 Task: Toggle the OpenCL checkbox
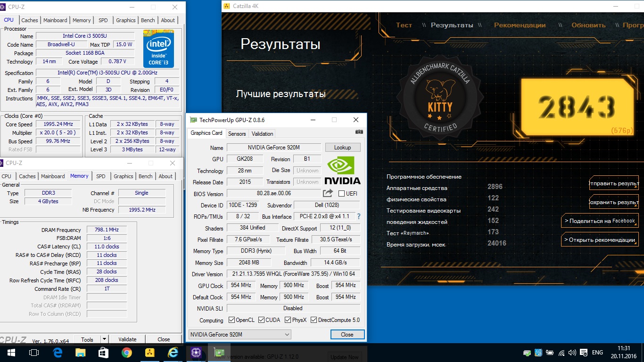231,320
